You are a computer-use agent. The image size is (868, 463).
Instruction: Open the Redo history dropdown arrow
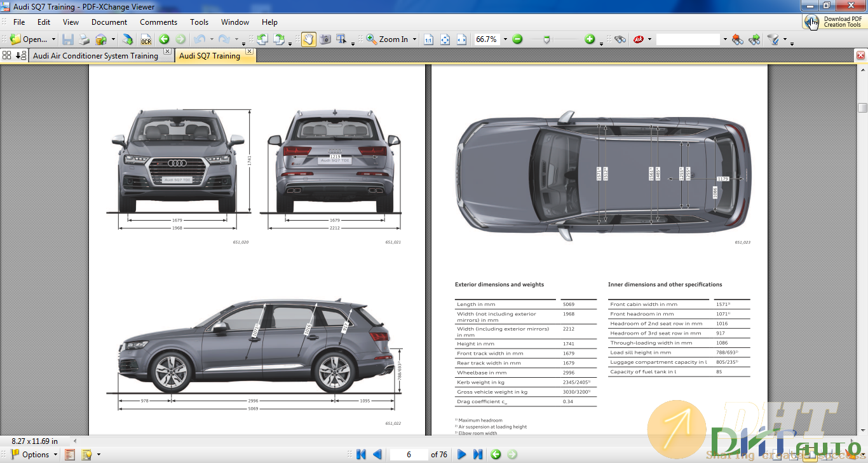click(236, 39)
